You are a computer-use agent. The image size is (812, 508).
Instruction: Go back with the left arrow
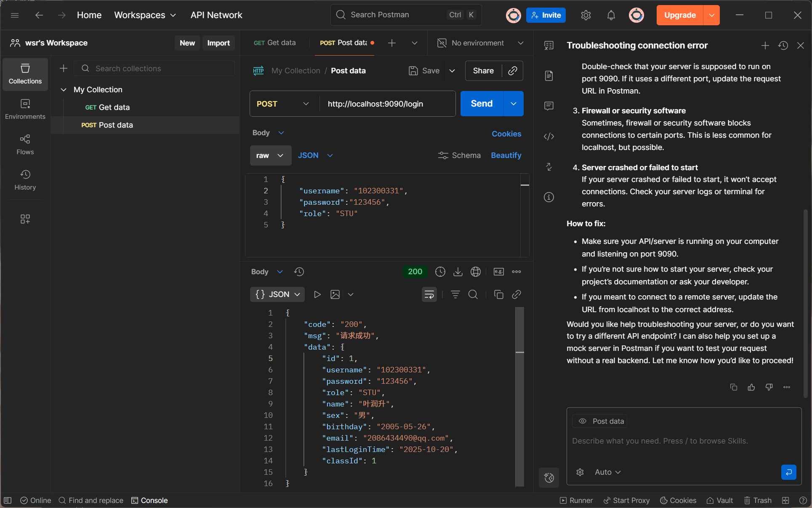(x=39, y=15)
